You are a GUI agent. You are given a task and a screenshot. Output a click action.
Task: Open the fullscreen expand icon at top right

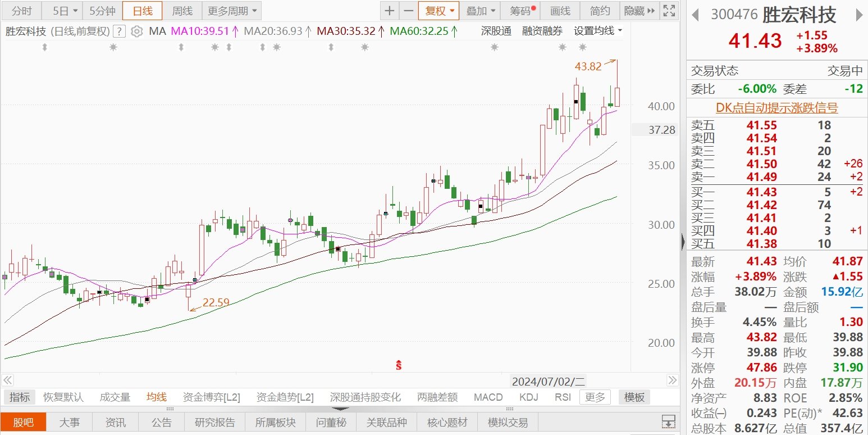tap(669, 11)
